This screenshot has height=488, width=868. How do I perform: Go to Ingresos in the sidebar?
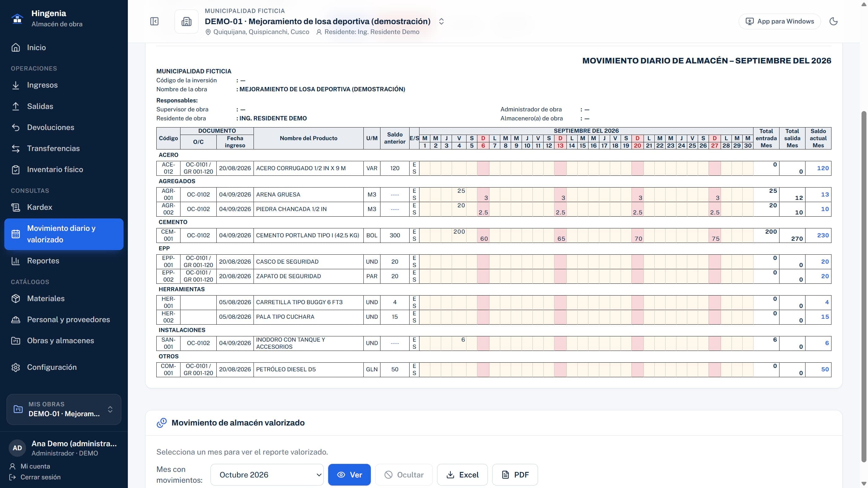[x=64, y=85]
